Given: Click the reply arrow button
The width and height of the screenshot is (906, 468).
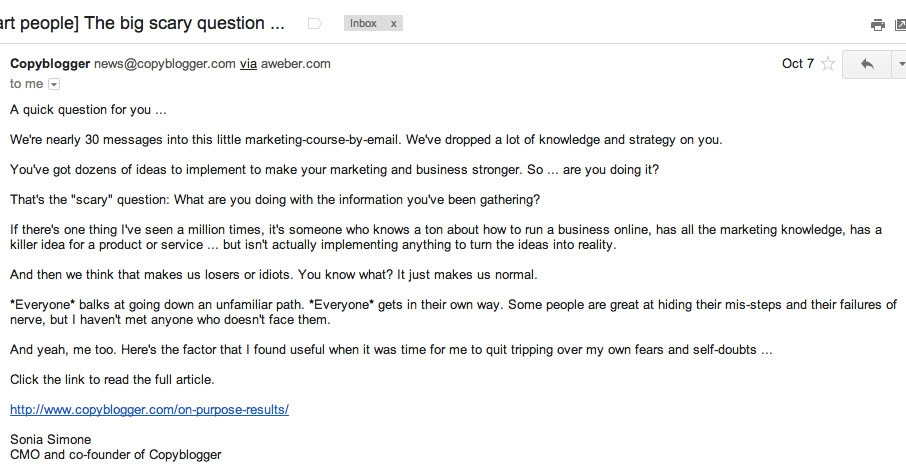Looking at the screenshot, I should [867, 64].
